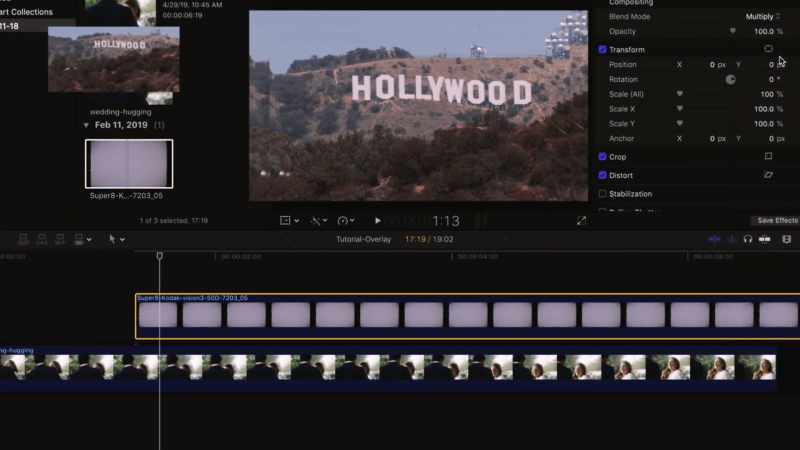Disable the Crop checkbox
The width and height of the screenshot is (800, 450).
603,157
